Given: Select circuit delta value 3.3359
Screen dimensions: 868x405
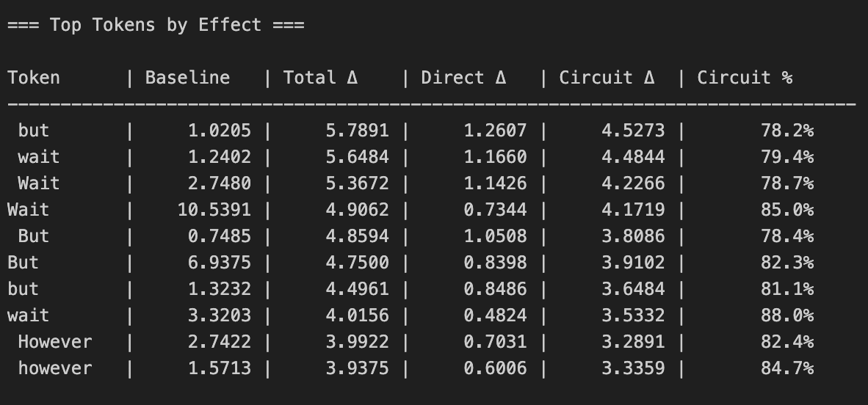Looking at the screenshot, I should pos(633,368).
